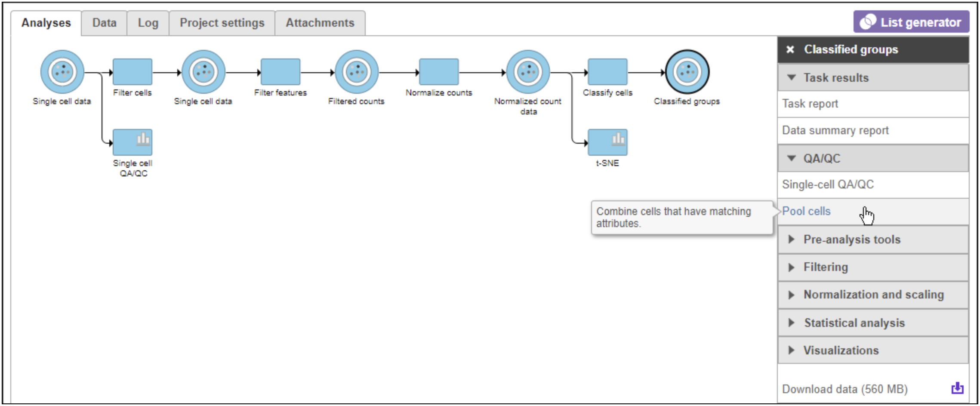Viewport: 980px width, 406px height.
Task: Click the List generator button
Action: tap(911, 22)
